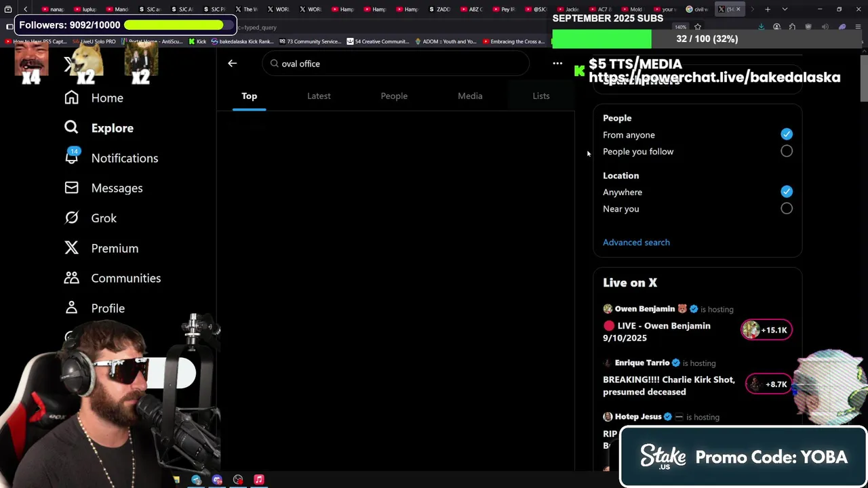Click the Enrique Tarrio host name
Viewport: 868px width, 488px height.
(642, 363)
